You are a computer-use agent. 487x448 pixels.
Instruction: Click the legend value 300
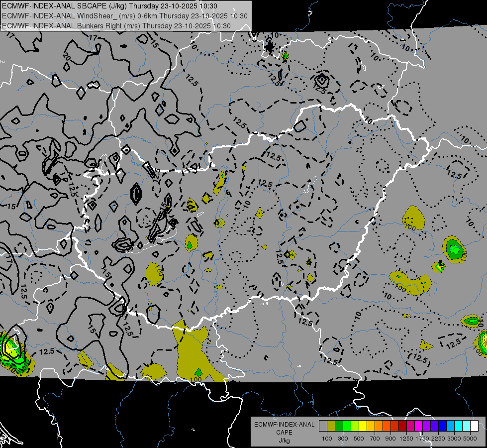click(x=343, y=439)
